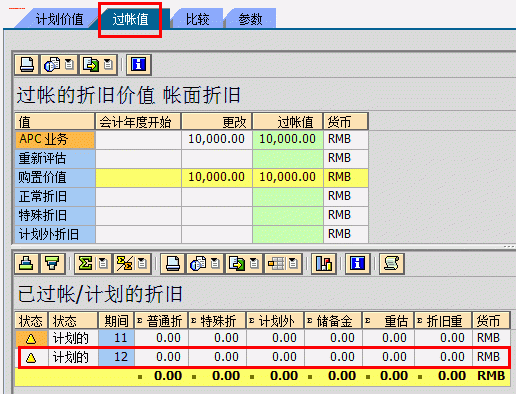Click upper blue information icon
The image size is (516, 394).
pos(139,64)
